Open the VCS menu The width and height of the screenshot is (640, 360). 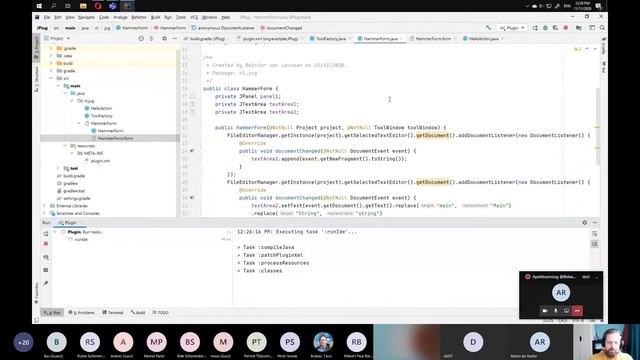[194, 17]
